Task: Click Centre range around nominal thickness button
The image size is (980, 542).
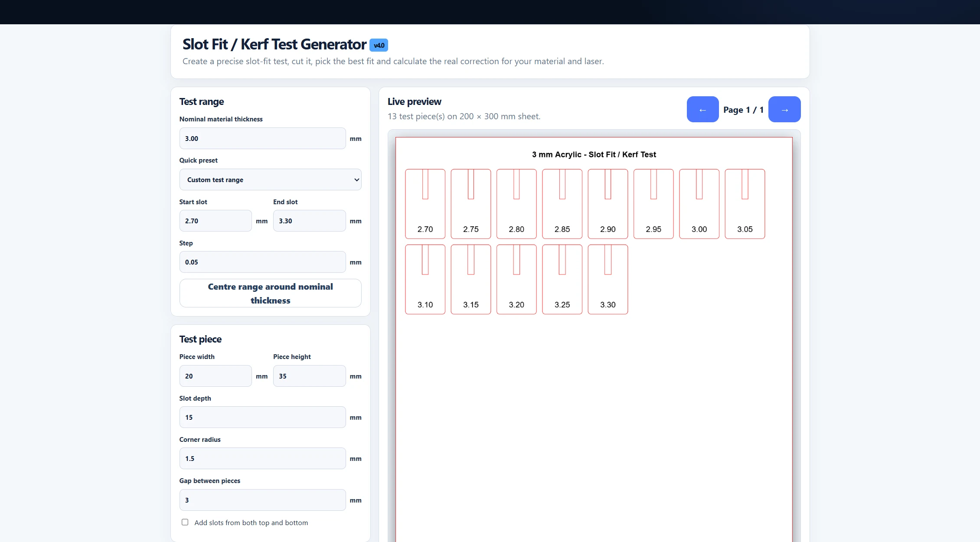Action: point(270,293)
